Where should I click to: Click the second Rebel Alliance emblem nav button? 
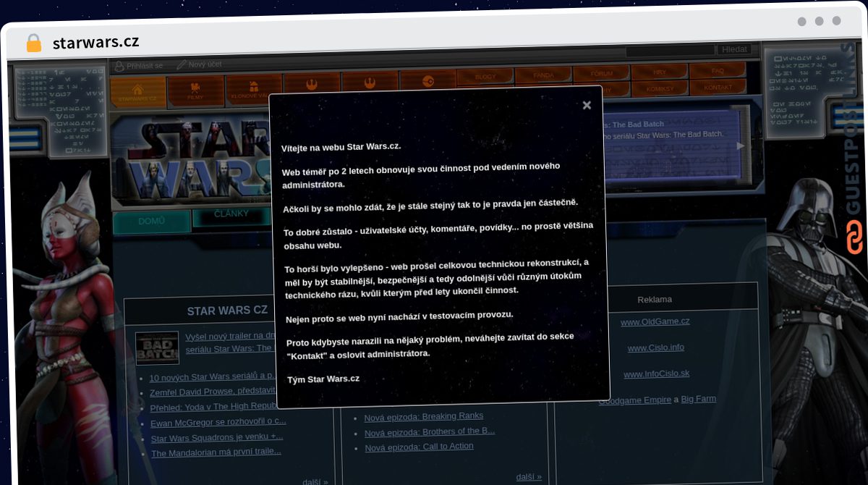tap(370, 81)
